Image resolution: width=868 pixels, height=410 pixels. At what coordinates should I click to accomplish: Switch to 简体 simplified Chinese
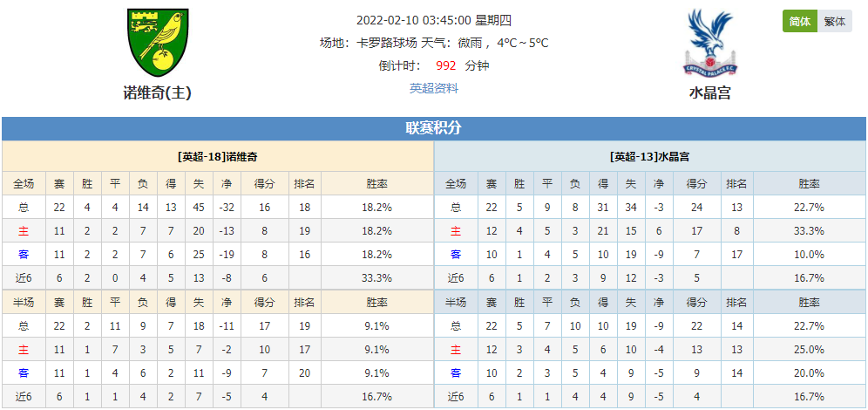click(x=800, y=22)
